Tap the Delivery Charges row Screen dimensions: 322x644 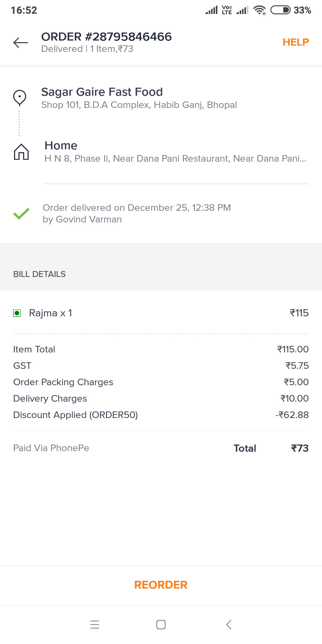click(161, 399)
